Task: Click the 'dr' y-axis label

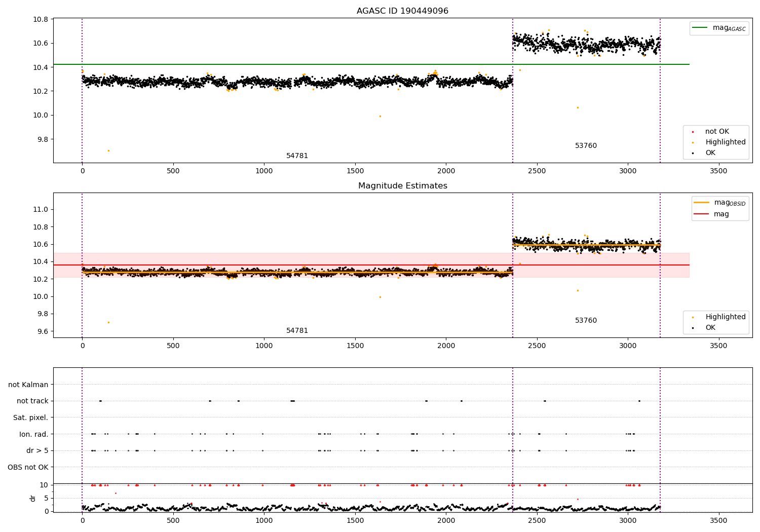Action: coord(33,498)
